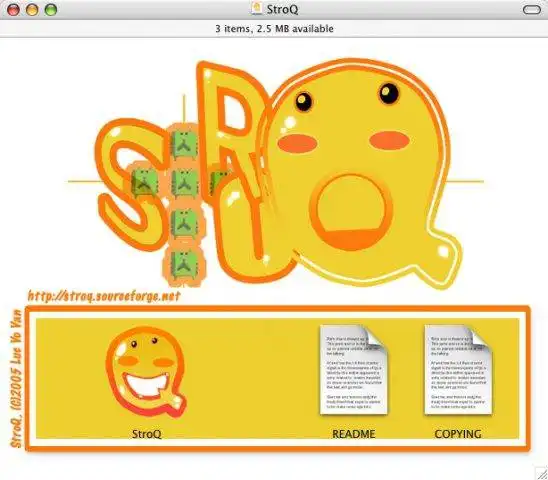Select the README file name label

(354, 434)
